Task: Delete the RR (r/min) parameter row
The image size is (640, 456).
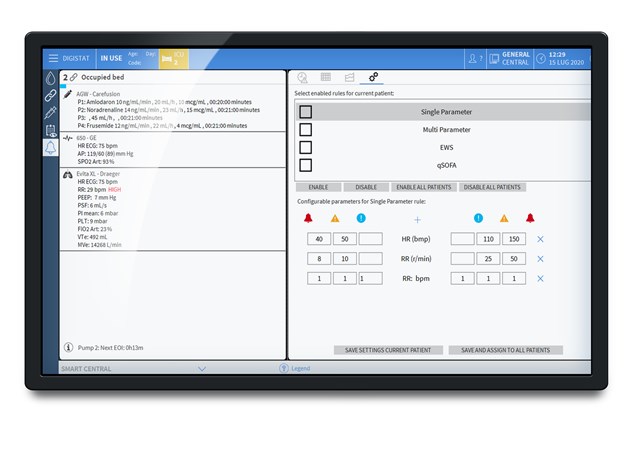Action: click(x=540, y=259)
